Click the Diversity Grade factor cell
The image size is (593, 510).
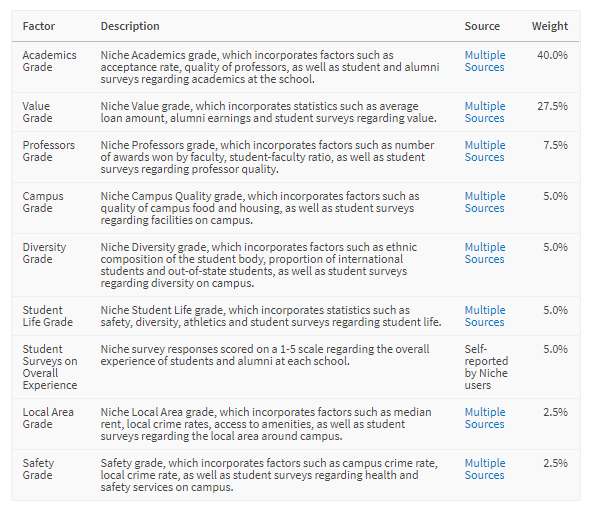click(44, 253)
